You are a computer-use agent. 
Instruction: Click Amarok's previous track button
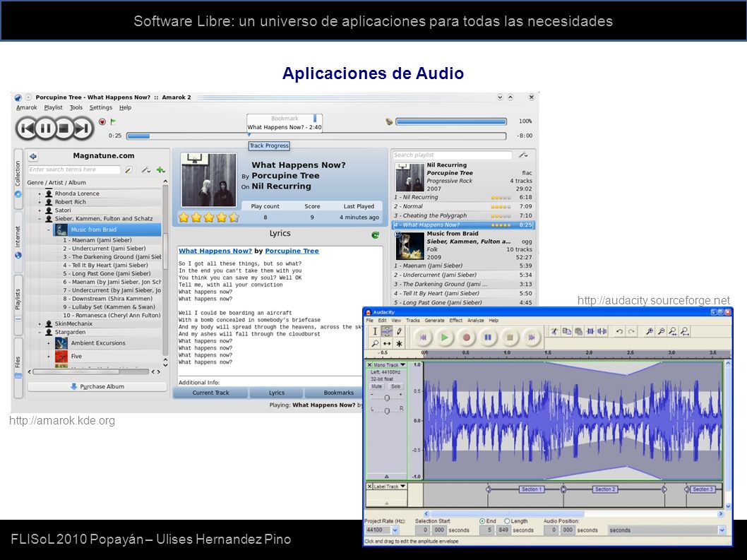[x=27, y=129]
